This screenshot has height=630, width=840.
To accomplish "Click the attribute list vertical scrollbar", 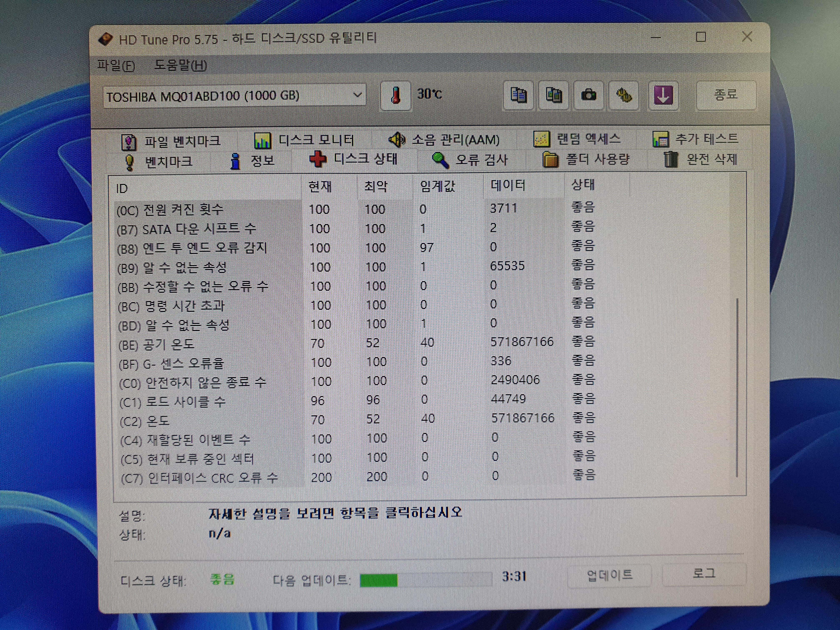I will (737, 387).
